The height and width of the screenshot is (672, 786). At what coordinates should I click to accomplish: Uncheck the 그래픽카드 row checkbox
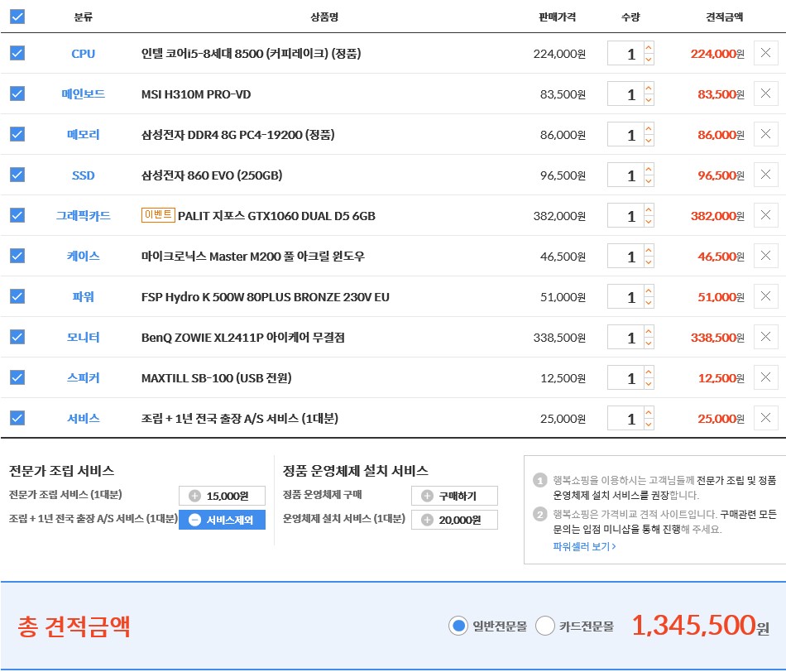click(x=17, y=215)
